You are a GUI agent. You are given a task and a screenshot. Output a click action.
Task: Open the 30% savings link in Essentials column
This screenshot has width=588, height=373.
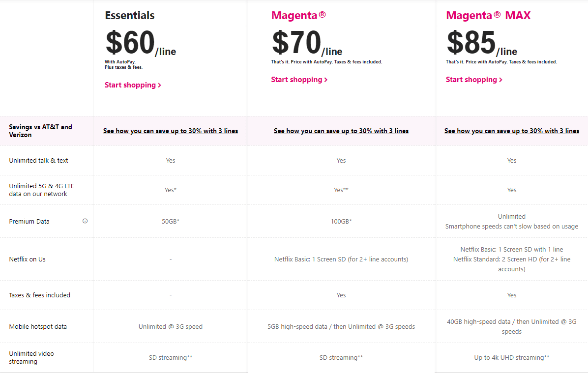pyautogui.click(x=171, y=131)
